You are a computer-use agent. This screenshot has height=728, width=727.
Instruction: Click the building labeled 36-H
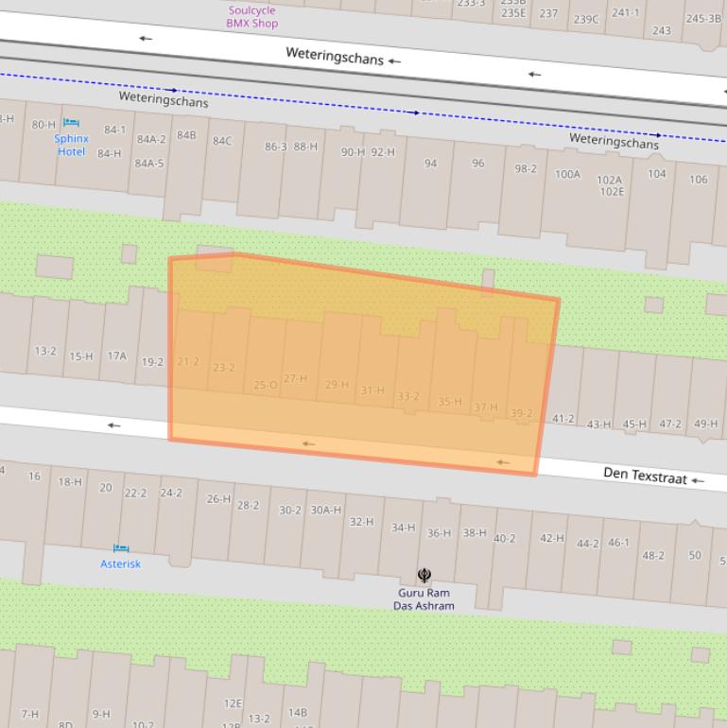click(x=439, y=533)
